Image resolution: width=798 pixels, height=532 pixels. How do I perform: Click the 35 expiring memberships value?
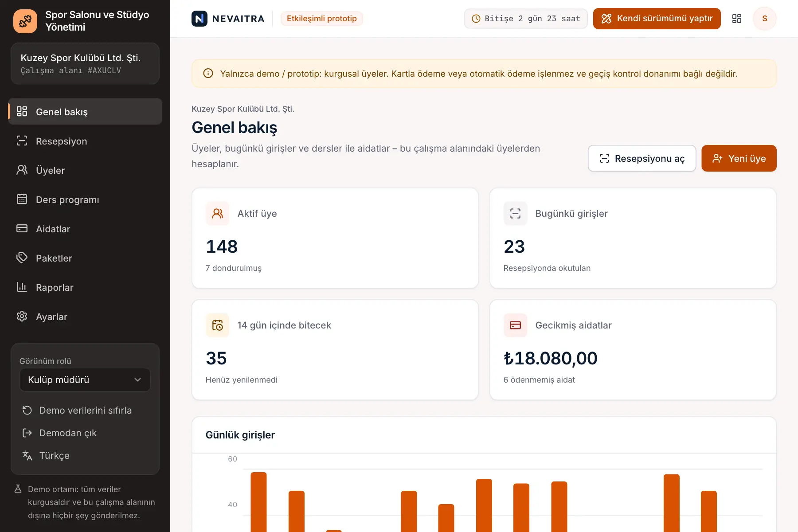pos(216,358)
